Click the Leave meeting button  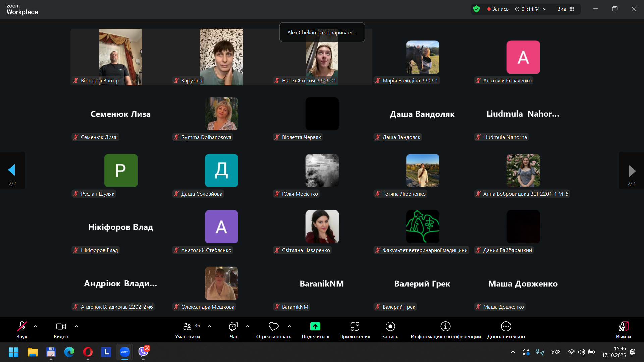point(623,326)
